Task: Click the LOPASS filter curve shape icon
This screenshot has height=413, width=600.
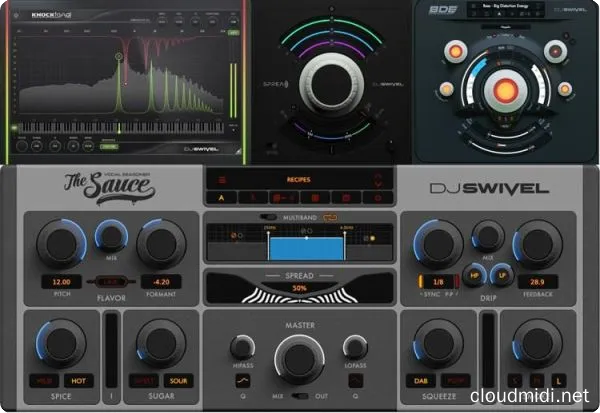Action: pyautogui.click(x=355, y=381)
